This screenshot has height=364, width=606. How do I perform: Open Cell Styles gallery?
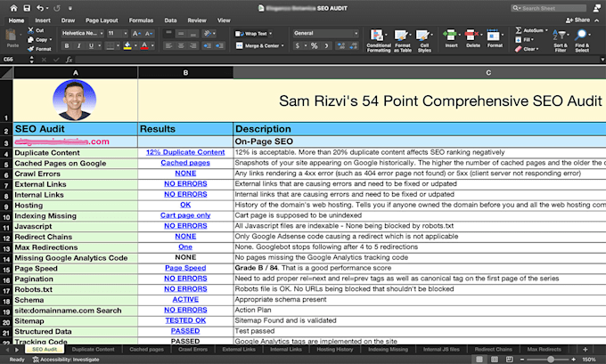[424, 41]
